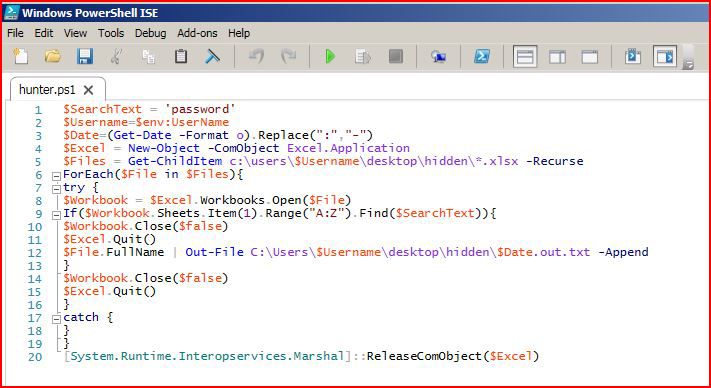This screenshot has height=388, width=711.
Task: Save the script with the floppy disk icon
Action: click(x=85, y=57)
